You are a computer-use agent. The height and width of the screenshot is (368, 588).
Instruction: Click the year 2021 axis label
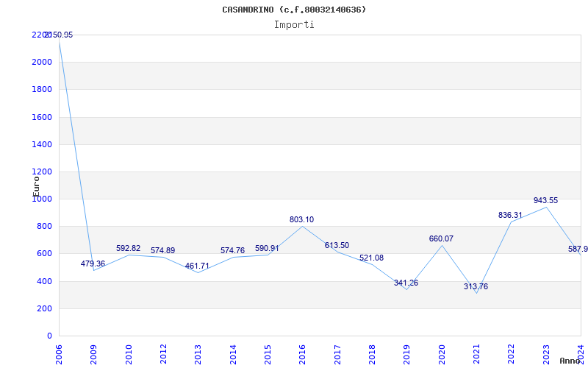point(476,354)
